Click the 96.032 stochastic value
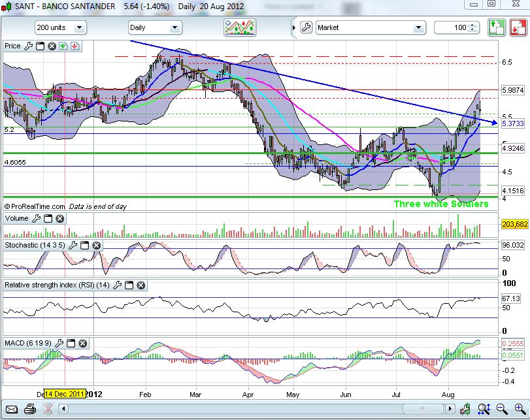 pos(513,245)
